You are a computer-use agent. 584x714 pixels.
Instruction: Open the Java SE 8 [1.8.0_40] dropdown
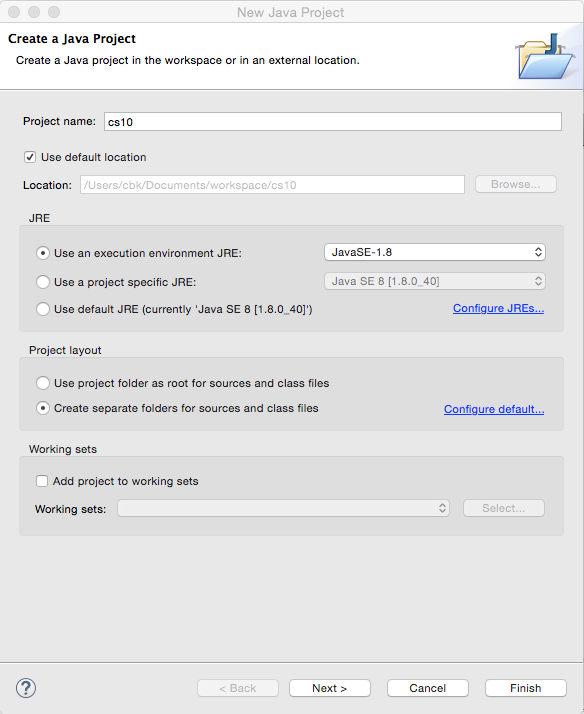[x=435, y=281]
